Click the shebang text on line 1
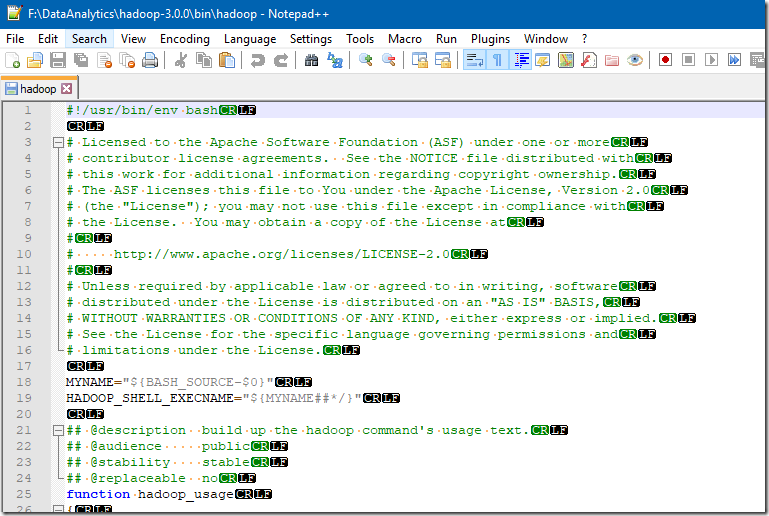 tap(142, 110)
